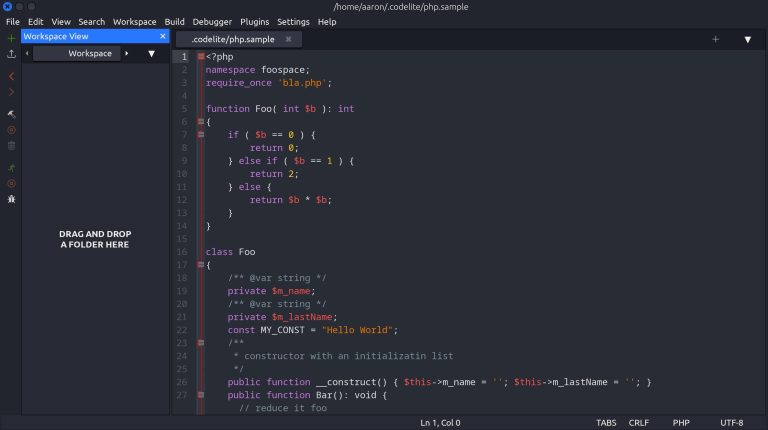This screenshot has height=430, width=768.
Task: Click the bug debugger icon
Action: tap(11, 199)
